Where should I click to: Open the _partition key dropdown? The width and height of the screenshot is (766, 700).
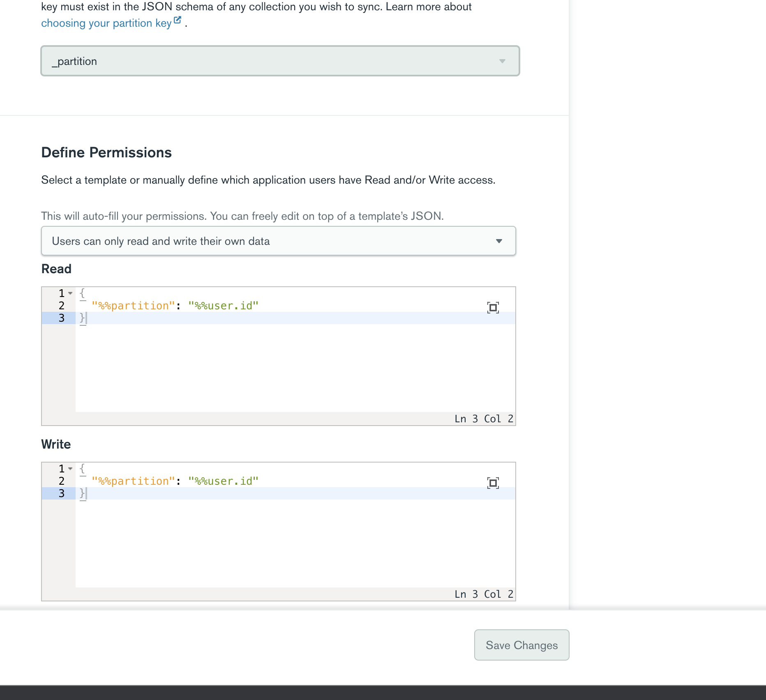[280, 61]
